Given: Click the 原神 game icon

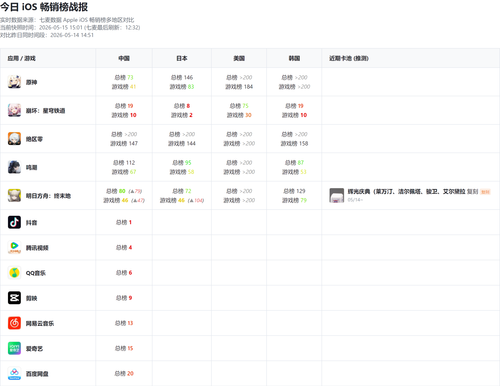Looking at the screenshot, I should 14,82.
